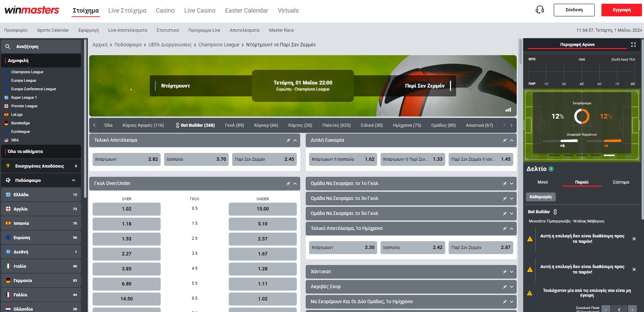
Task: Expand the Ομάδα Να Σκοράρει το 1ο Γκολ market
Action: tap(511, 183)
